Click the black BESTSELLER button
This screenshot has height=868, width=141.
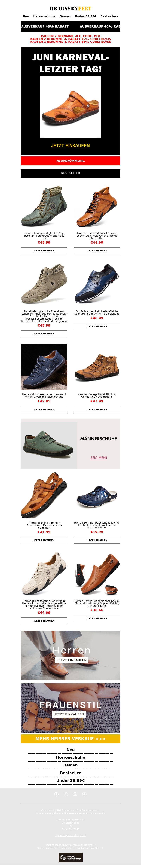[x=70, y=173]
